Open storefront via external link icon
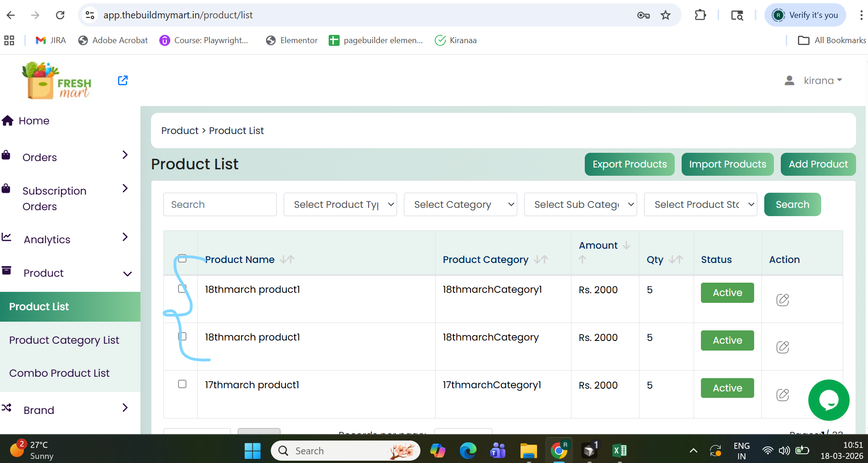Viewport: 868px width, 463px height. [x=123, y=80]
